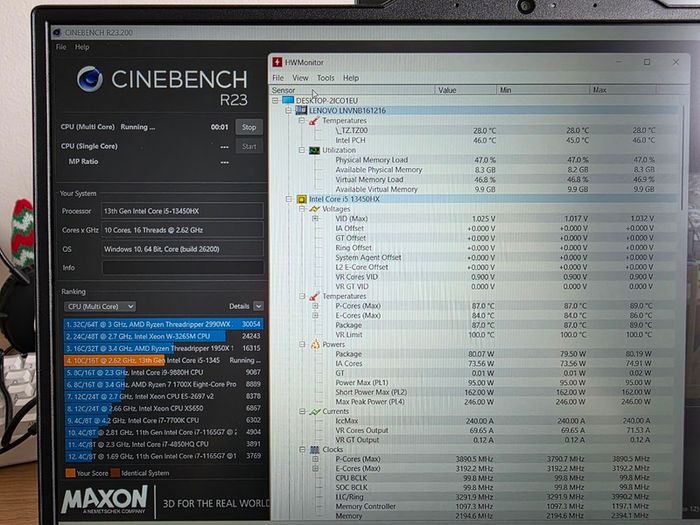Collapse the Powers group
700x525 pixels.
click(x=302, y=344)
